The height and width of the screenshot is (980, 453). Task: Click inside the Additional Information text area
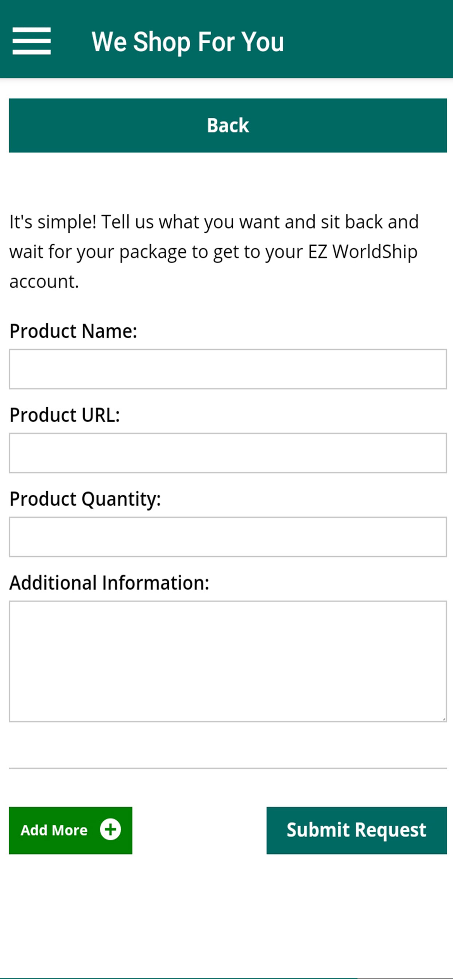tap(228, 661)
